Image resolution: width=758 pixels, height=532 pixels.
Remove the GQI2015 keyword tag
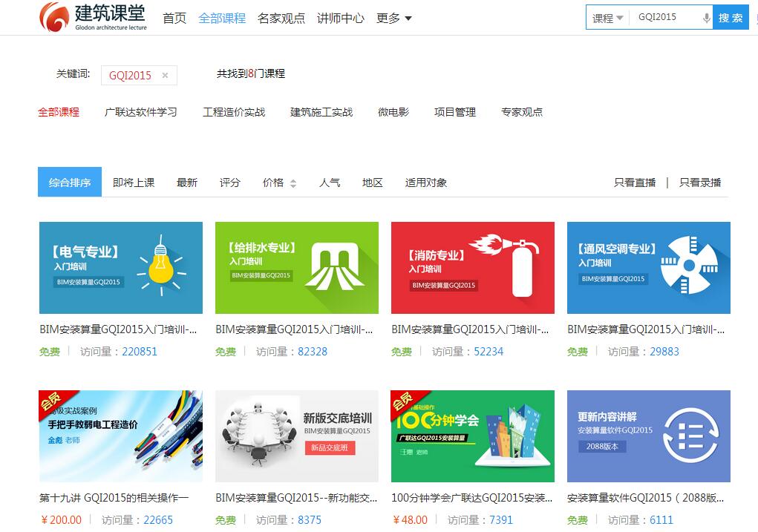[165, 76]
